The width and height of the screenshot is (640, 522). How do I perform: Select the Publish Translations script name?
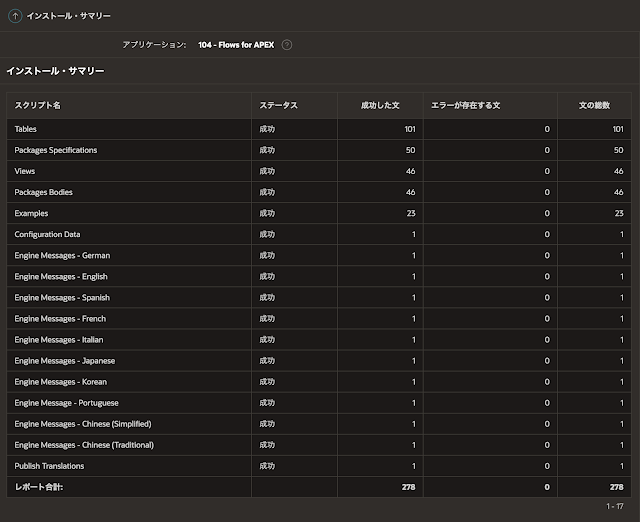point(49,466)
